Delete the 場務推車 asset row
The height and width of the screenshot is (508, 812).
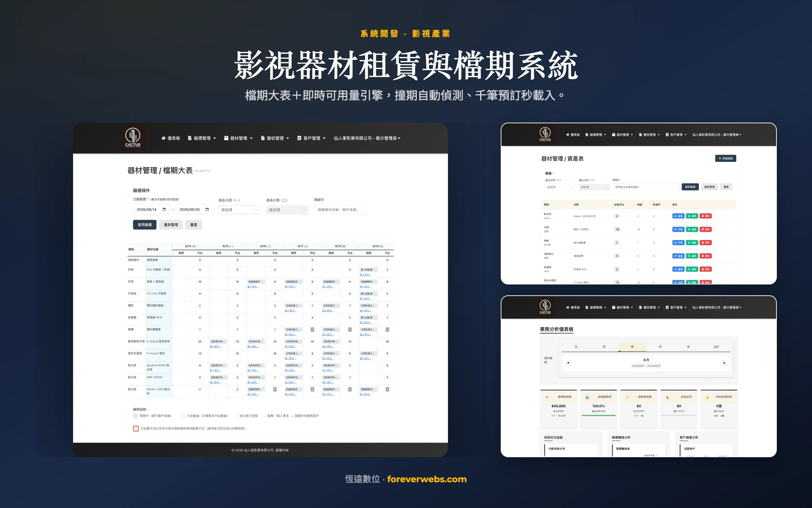705,256
